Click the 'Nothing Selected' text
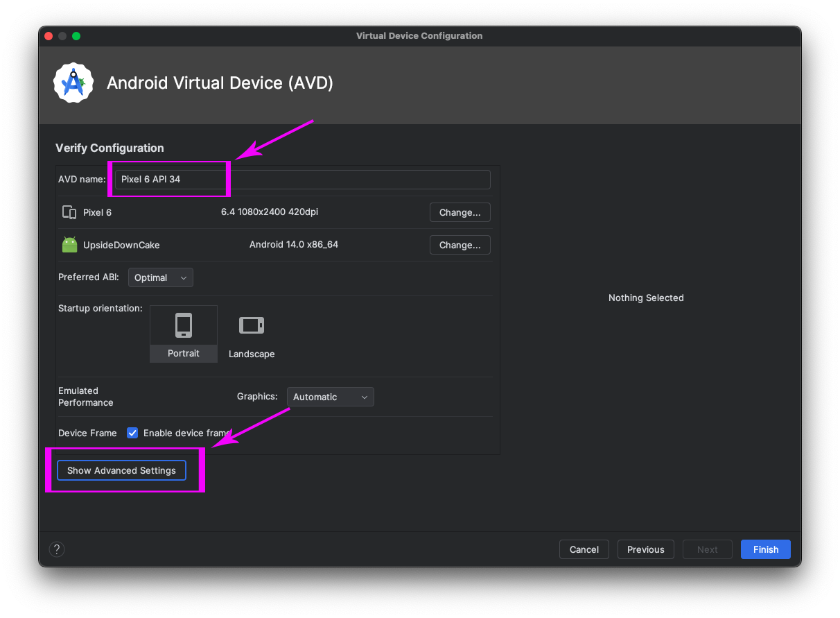Screen dimensions: 840x618 [646, 298]
